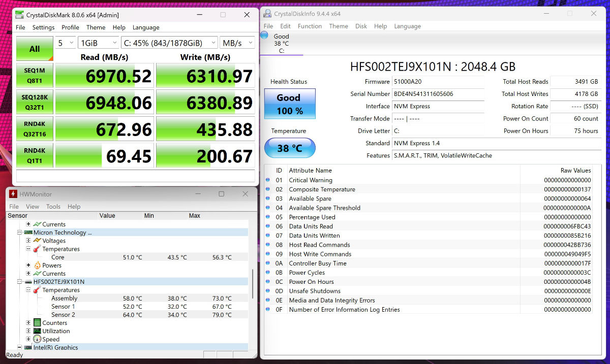The image size is (610, 364).
Task: Collapse the Micron Technology tree node
Action: [19, 233]
